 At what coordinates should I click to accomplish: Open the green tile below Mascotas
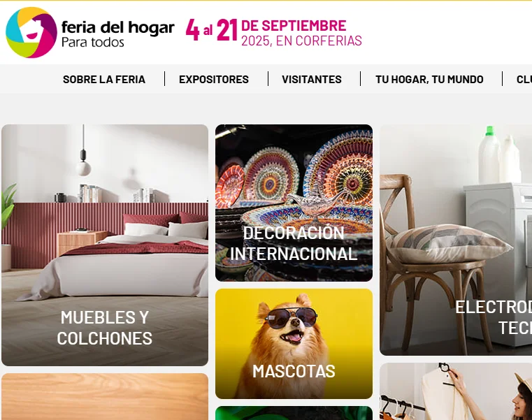(x=294, y=413)
